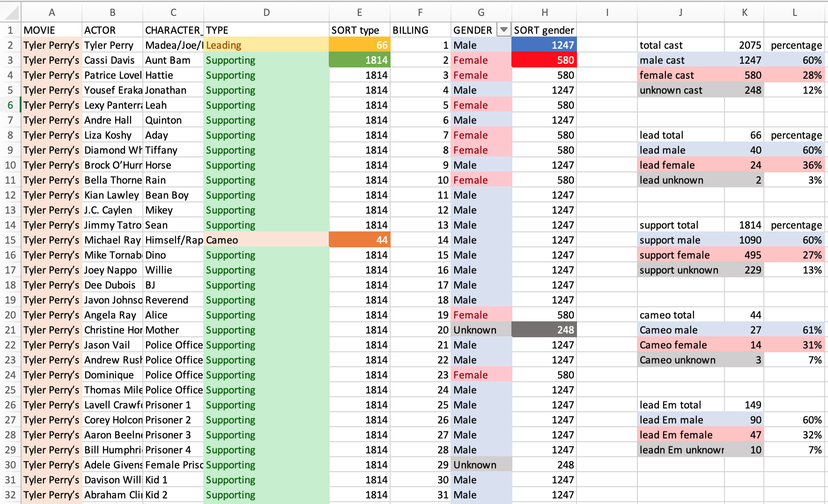This screenshot has width=828, height=504.
Task: Select the Liza Koshy actor cell
Action: 112,135
